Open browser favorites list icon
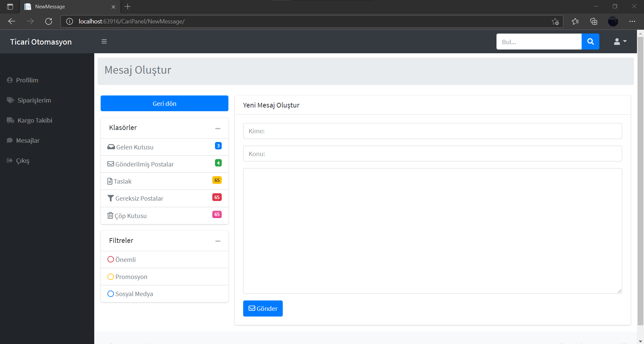Screen dimensions: 644x344 [x=575, y=21]
